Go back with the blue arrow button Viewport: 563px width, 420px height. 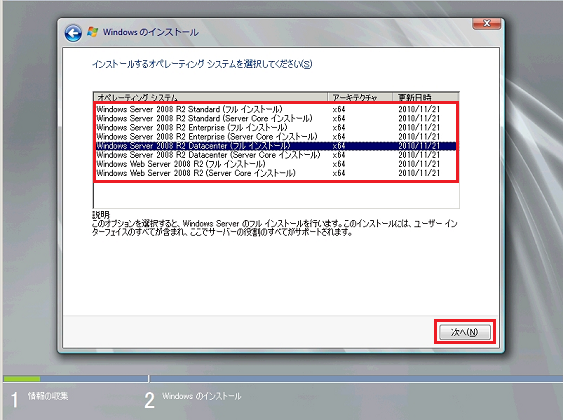click(x=73, y=33)
